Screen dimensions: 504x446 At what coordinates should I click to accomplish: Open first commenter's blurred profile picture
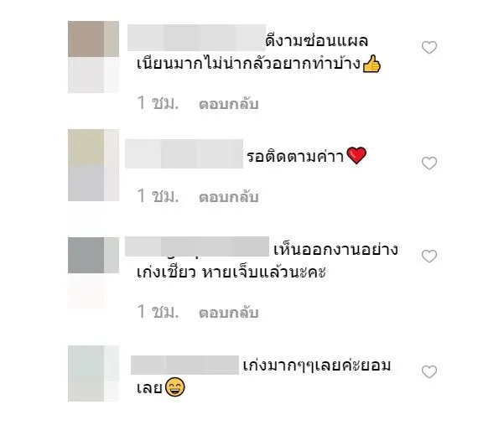tap(93, 57)
